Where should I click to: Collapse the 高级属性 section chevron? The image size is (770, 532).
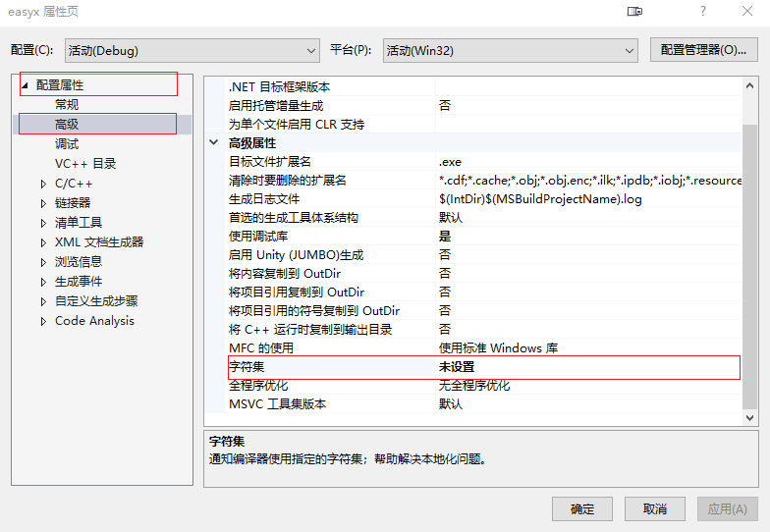[x=214, y=142]
